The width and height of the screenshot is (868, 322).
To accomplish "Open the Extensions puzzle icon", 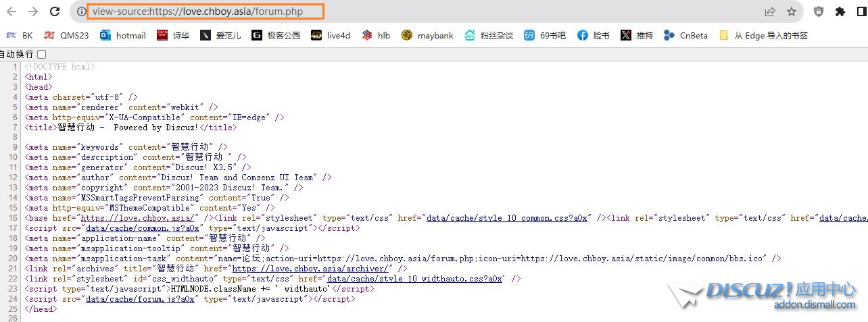I will (x=840, y=11).
